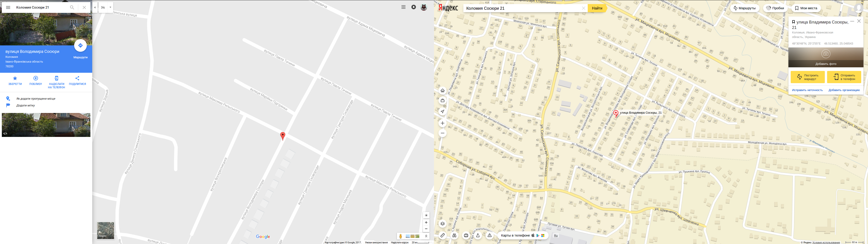Click the 20 м scale bar

pyautogui.click(x=420, y=242)
